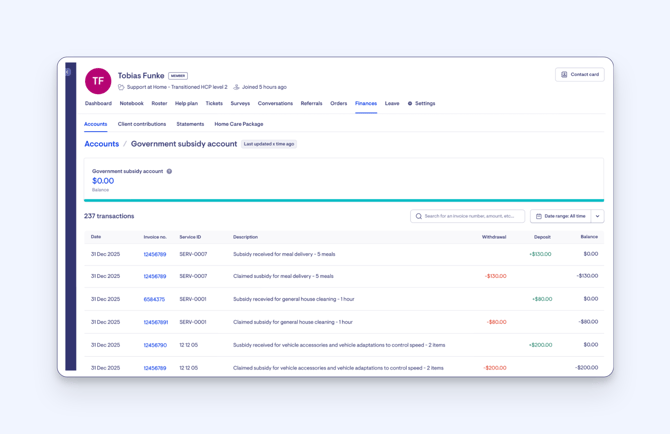670x434 pixels.
Task: Click the help icon beside Government subsidy account
Action: point(169,171)
